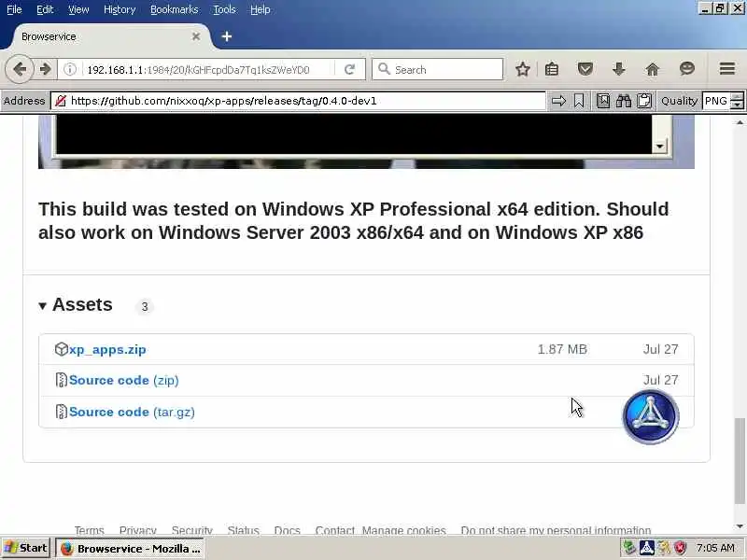Click the red security shield tray icon
747x560 pixels.
click(x=681, y=548)
